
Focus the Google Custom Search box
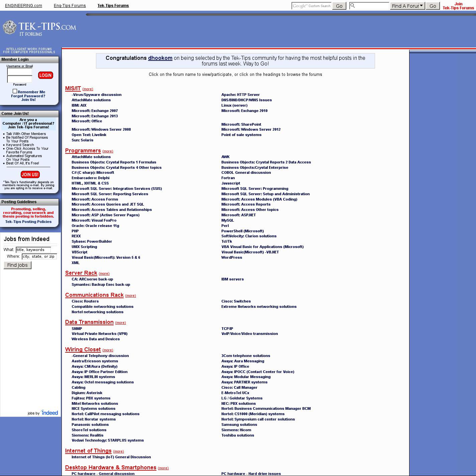(311, 6)
